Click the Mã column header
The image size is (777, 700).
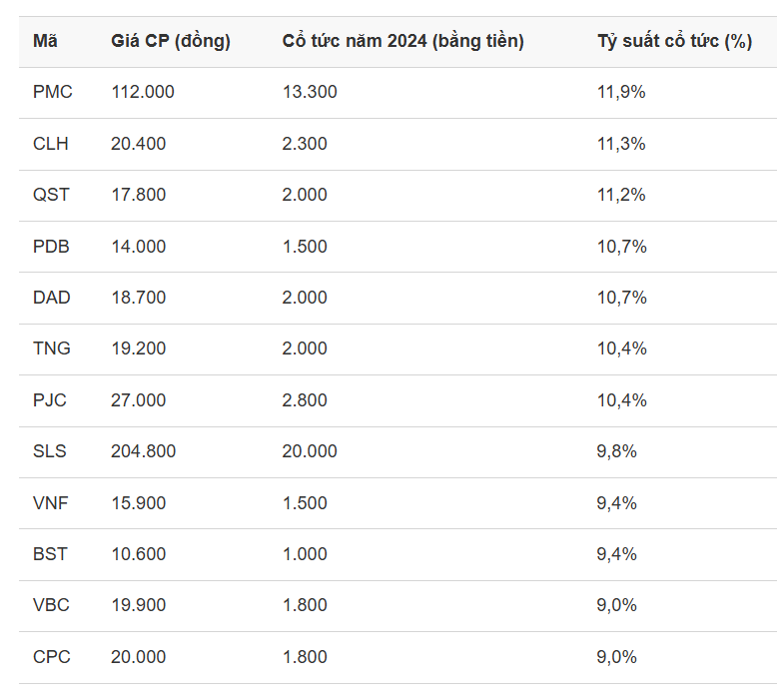point(45,41)
